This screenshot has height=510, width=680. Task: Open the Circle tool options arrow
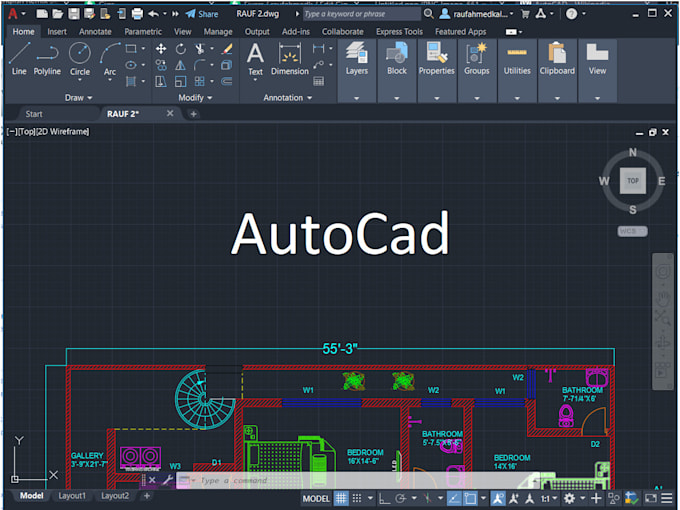pos(80,80)
